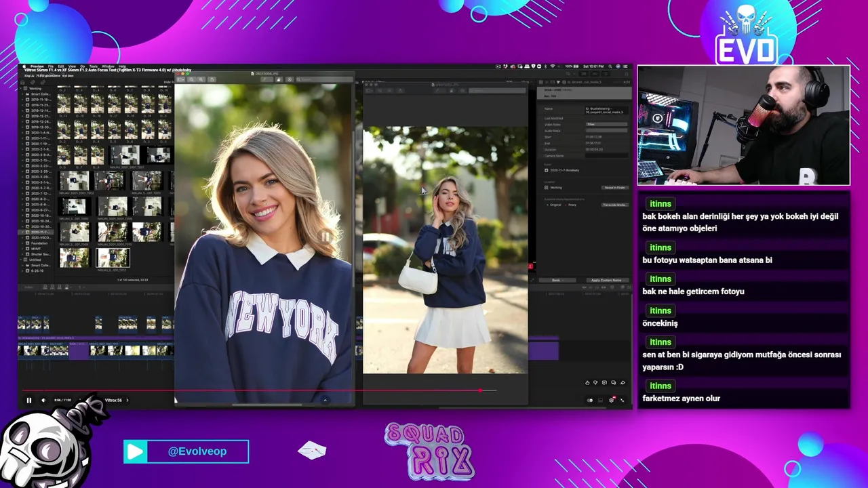This screenshot has width=868, height=488.
Task: Seek video using red progress bar knob
Action: pyautogui.click(x=480, y=390)
